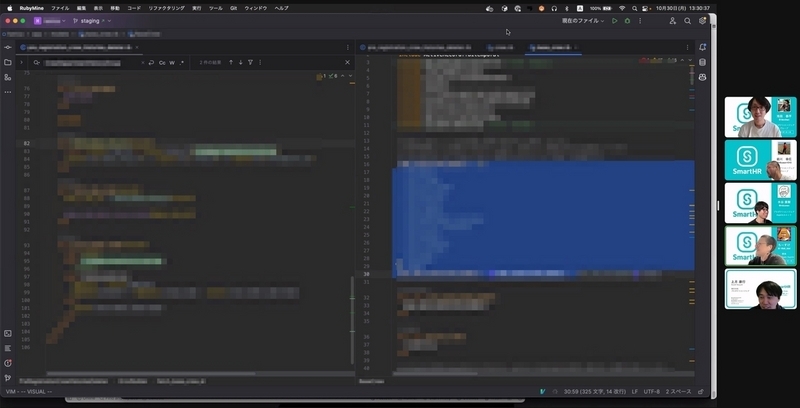Open the RubyMine application menu

pyautogui.click(x=31, y=8)
